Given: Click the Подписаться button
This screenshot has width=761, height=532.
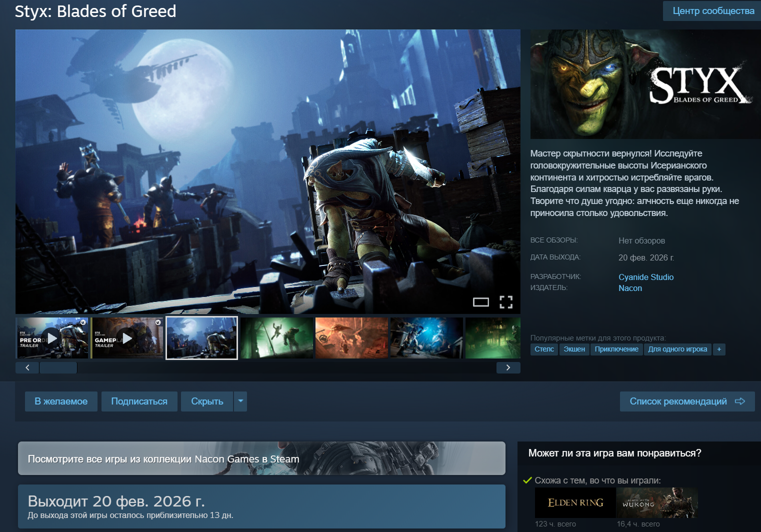Looking at the screenshot, I should coord(139,401).
